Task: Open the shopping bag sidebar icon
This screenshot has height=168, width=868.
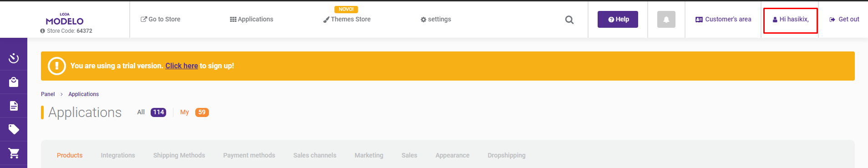Action: pos(14,82)
